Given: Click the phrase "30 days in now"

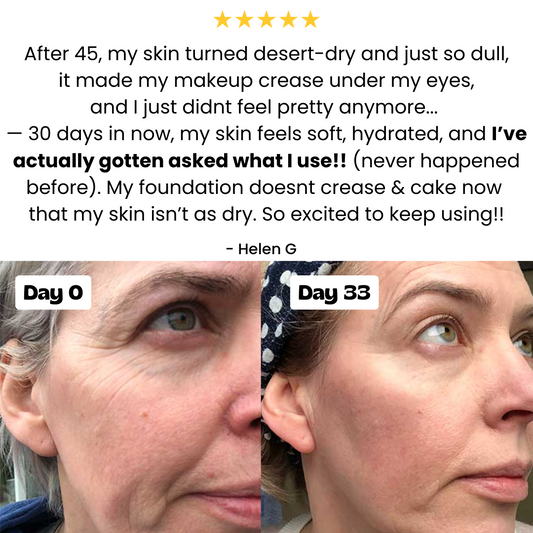Looking at the screenshot, I should pos(101,134).
